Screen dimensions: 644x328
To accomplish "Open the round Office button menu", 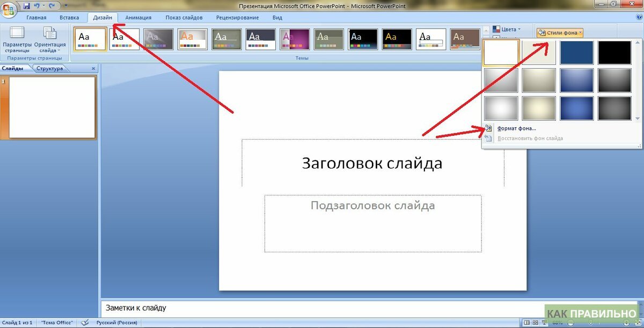I will click(9, 10).
